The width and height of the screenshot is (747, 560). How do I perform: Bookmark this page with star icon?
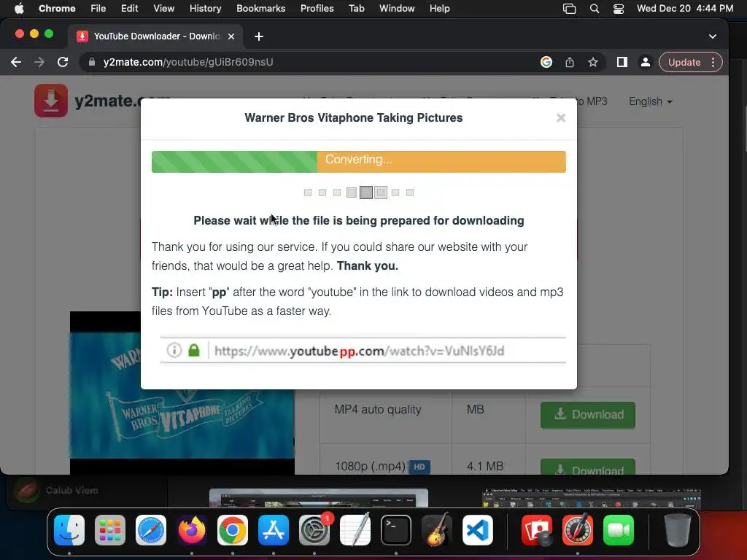[x=592, y=62]
